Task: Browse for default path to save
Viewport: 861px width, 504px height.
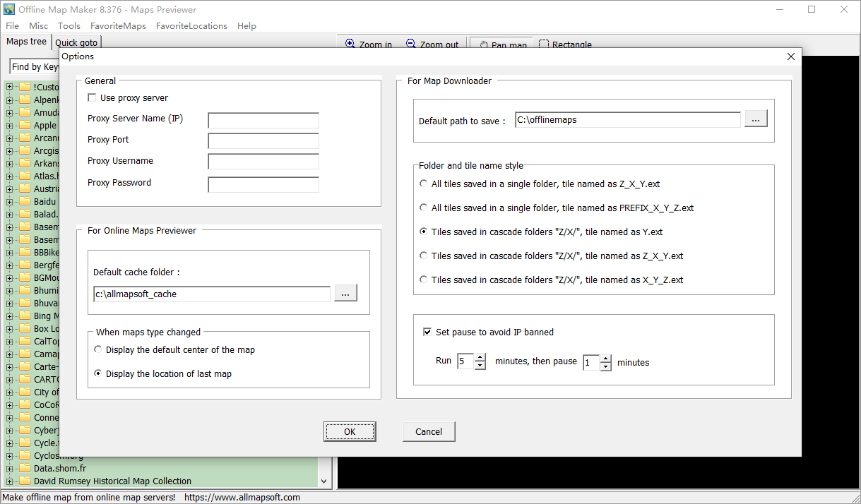Action: click(x=755, y=120)
